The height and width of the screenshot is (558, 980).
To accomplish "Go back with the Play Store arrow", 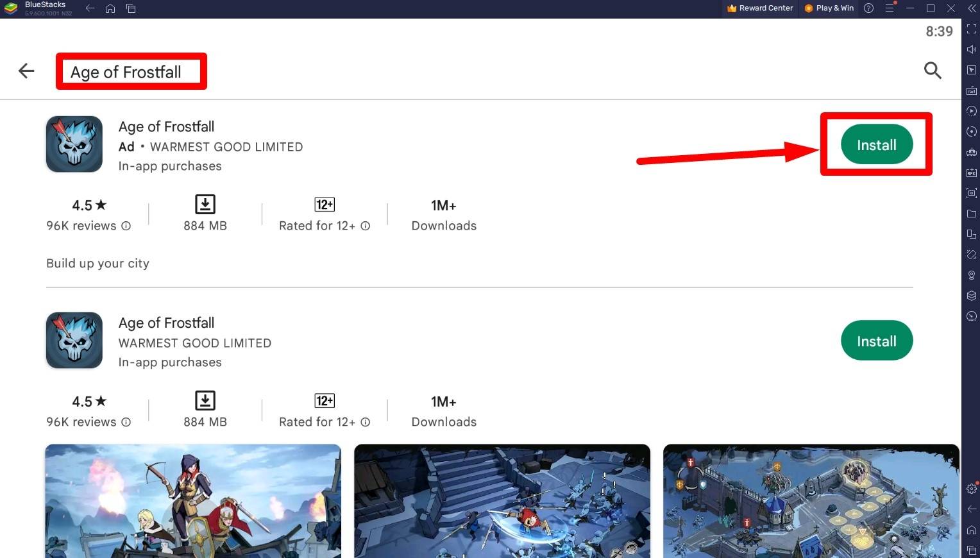I will coord(26,71).
